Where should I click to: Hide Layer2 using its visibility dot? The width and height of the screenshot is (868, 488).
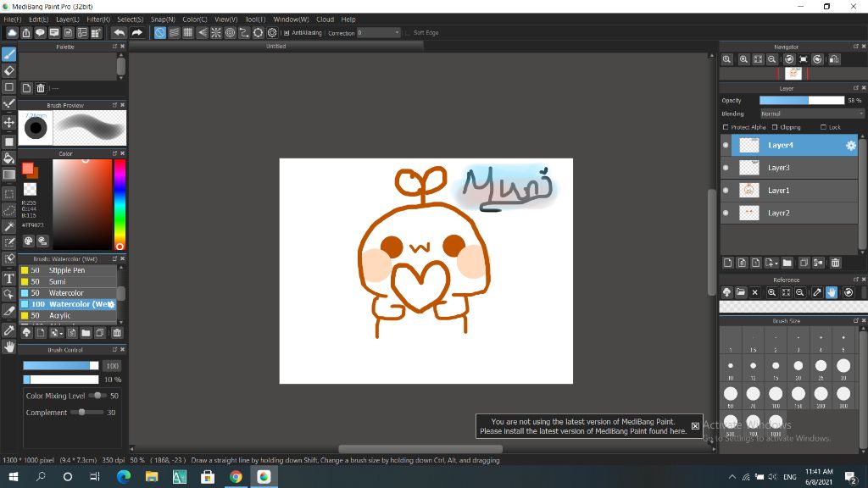coord(726,213)
